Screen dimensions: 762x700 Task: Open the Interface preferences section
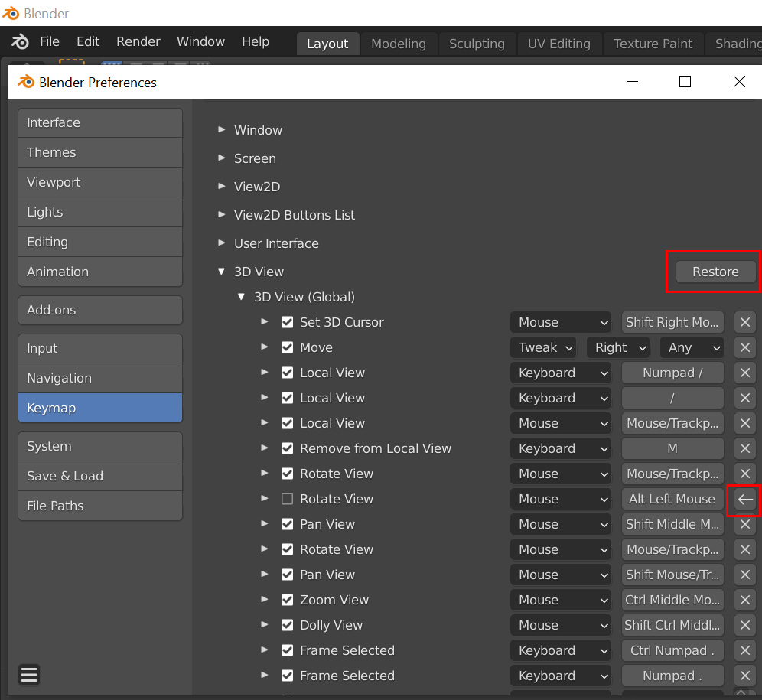click(100, 123)
